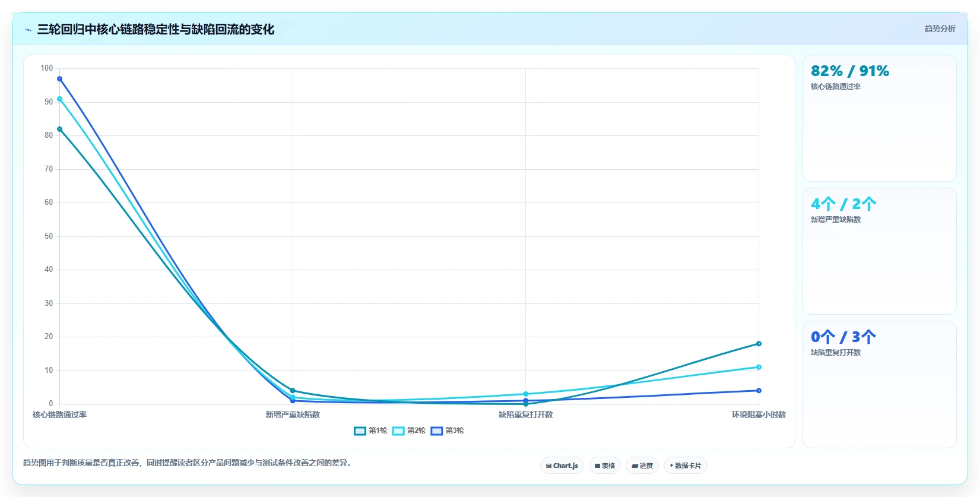The image size is (980, 497).
Task: Click the 第1轮 data point at 核心链路通过率
Action: 59,129
